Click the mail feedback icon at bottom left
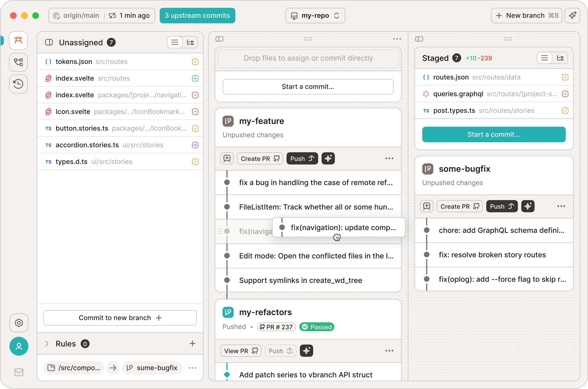This screenshot has height=389, width=588. (19, 372)
